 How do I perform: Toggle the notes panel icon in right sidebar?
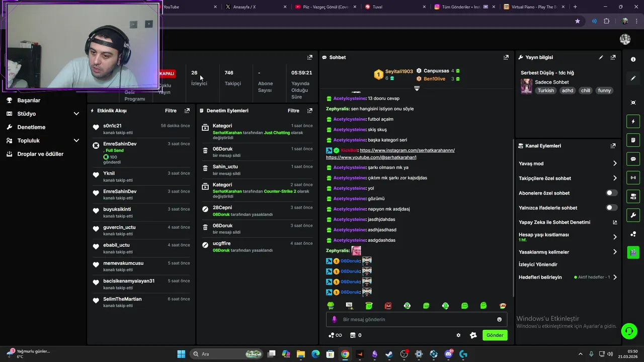coord(633,140)
